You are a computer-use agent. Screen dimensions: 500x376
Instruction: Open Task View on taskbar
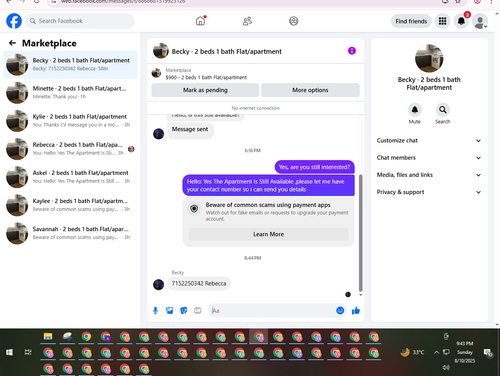(x=28, y=352)
